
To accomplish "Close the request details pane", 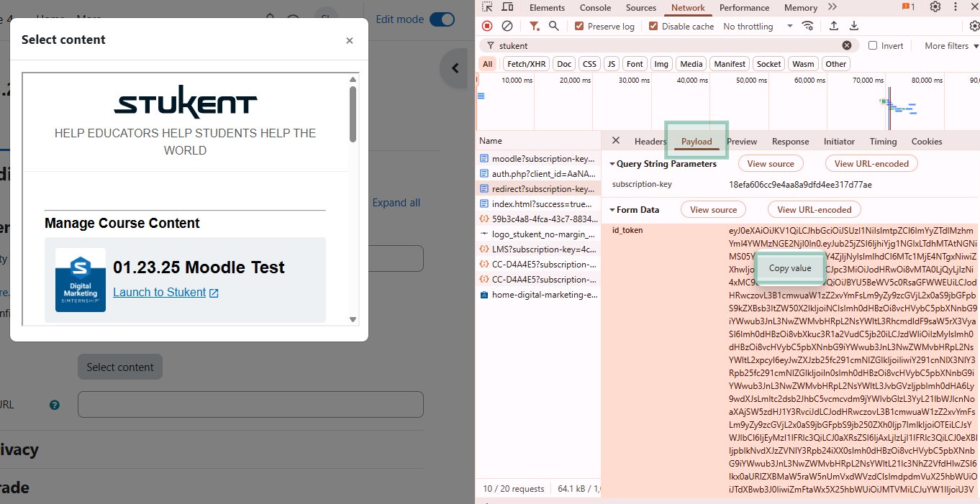I will pyautogui.click(x=616, y=141).
